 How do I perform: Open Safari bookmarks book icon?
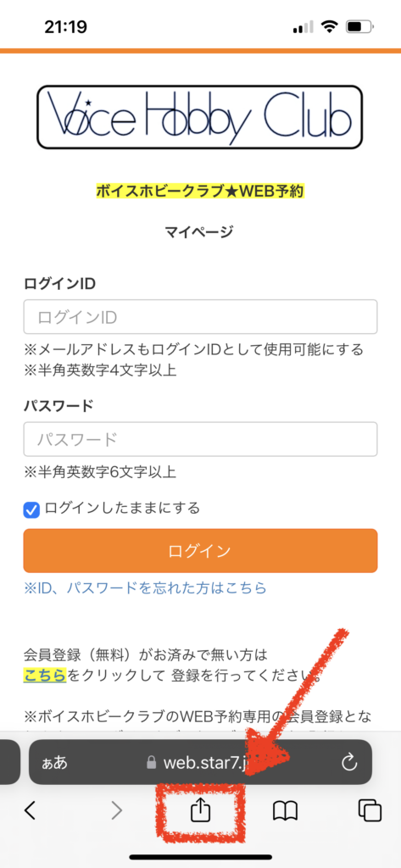(285, 811)
